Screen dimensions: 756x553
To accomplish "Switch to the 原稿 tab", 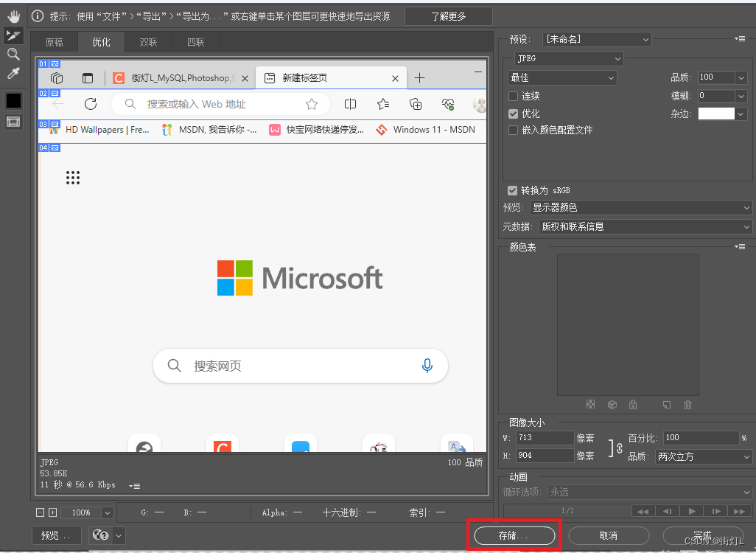I will point(54,42).
